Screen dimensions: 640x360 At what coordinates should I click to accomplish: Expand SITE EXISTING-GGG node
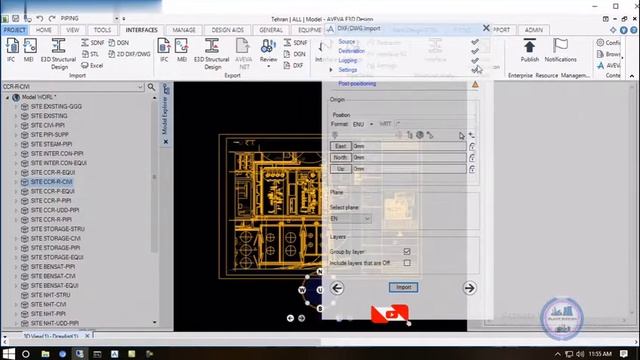(16, 107)
